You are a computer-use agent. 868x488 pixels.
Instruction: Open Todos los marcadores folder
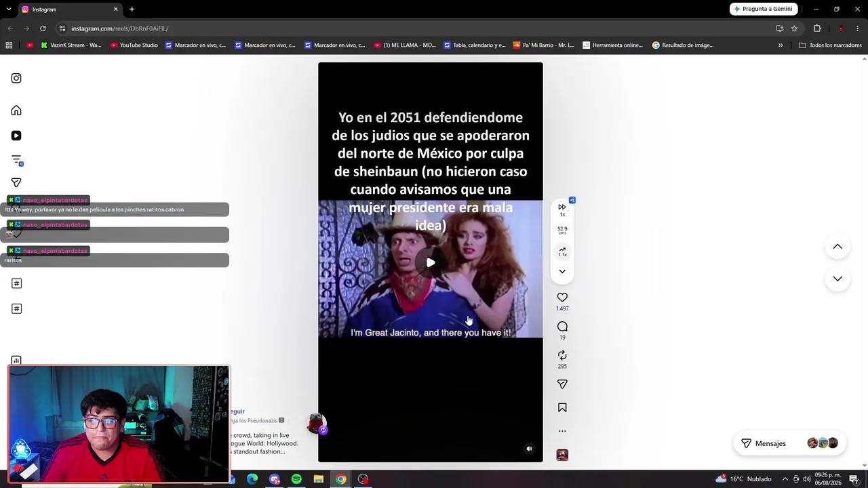[830, 45]
